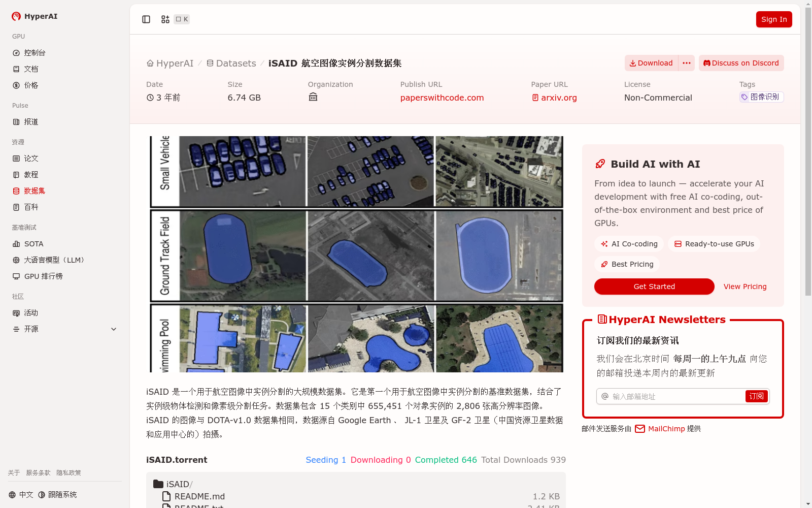
Task: Click the 数据集 database icon in the sidebar
Action: 16,191
